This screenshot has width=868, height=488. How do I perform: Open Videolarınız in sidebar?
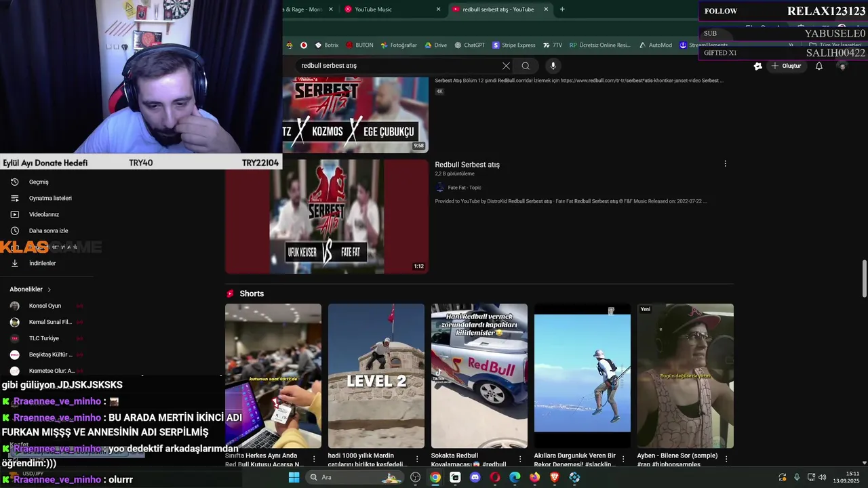(x=44, y=215)
